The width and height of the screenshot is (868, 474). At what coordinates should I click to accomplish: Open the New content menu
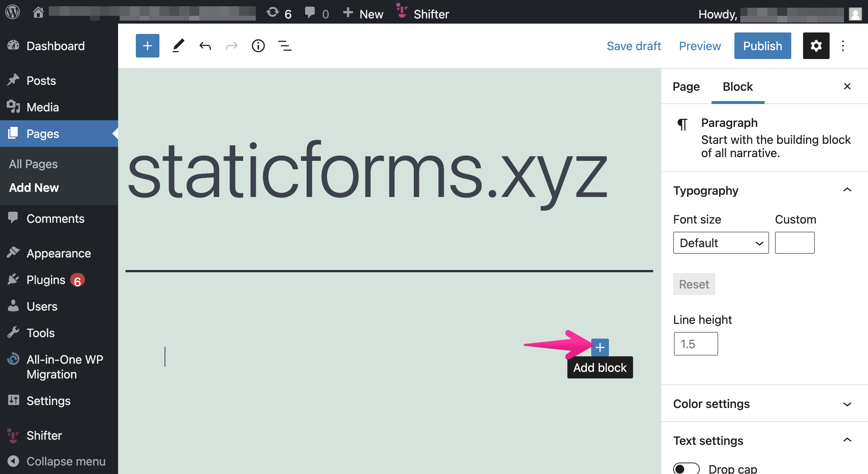coord(363,13)
